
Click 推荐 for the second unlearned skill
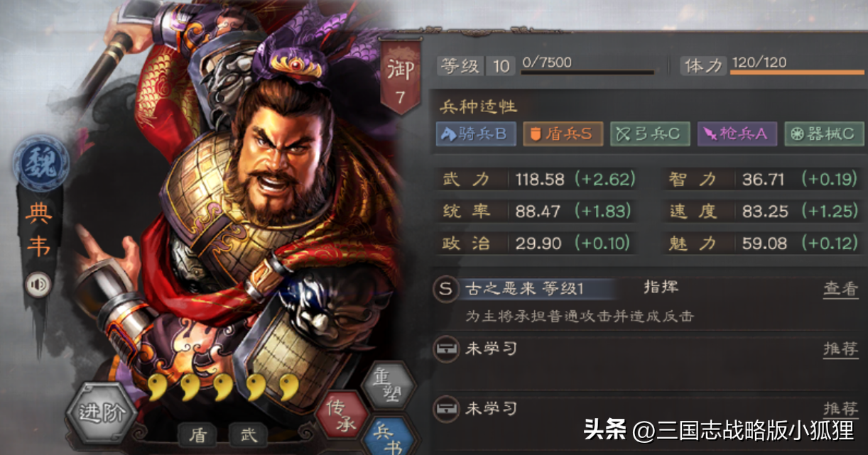click(841, 409)
